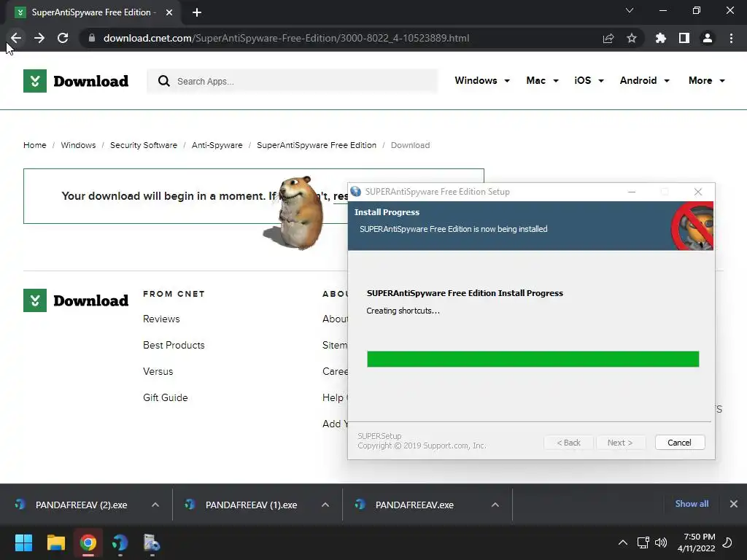Click the green Download logo in header
Screen dimensions: 747x560
point(76,81)
